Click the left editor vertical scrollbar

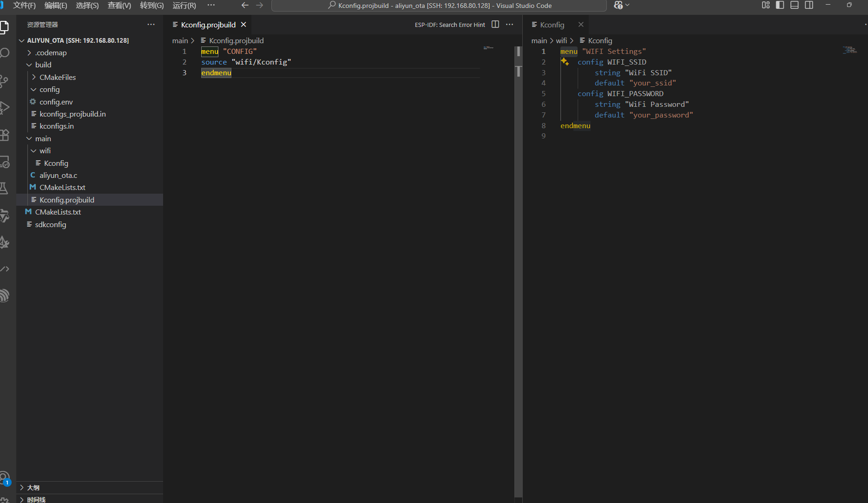tap(518, 272)
